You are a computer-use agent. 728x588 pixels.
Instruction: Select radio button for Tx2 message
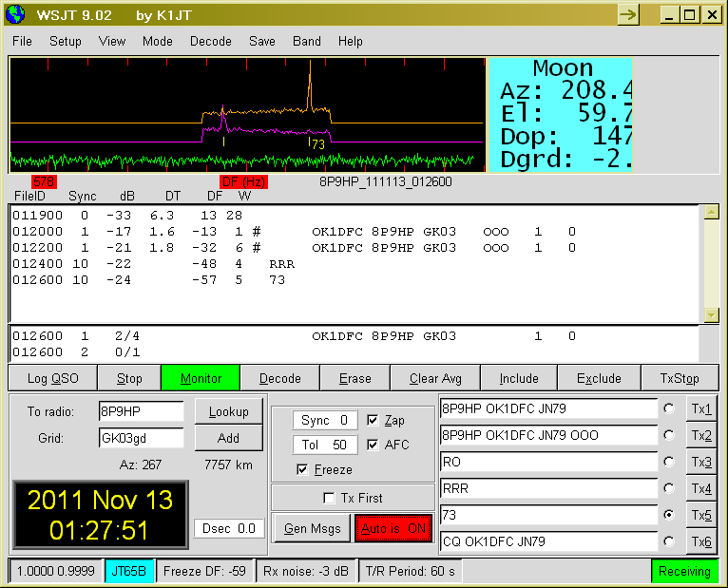pyautogui.click(x=669, y=435)
